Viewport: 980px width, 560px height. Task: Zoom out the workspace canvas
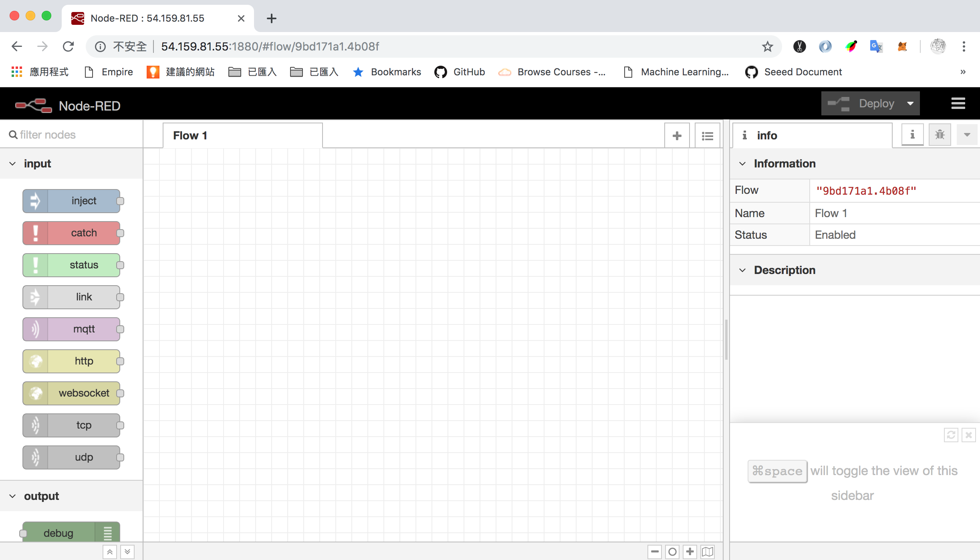(655, 552)
